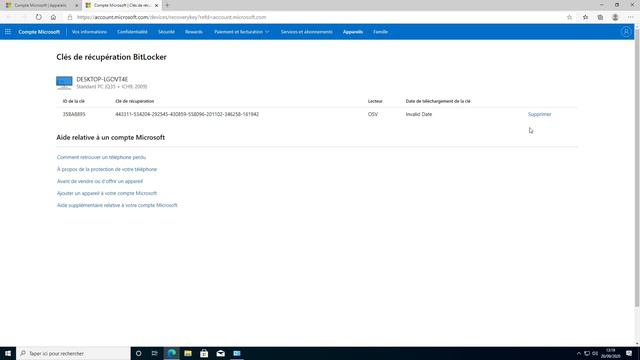Open Cortana circle icon on taskbar
The image size is (640, 360).
tap(138, 353)
